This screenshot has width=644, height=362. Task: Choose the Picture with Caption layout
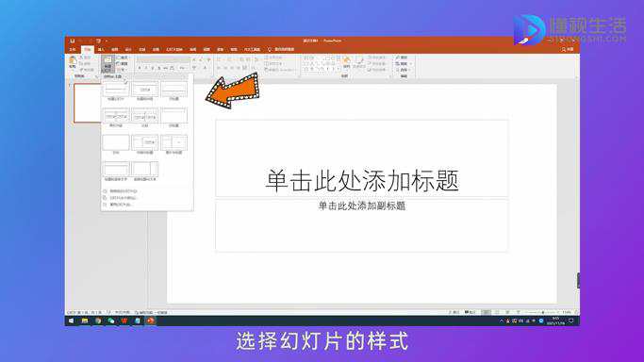pyautogui.click(x=174, y=143)
